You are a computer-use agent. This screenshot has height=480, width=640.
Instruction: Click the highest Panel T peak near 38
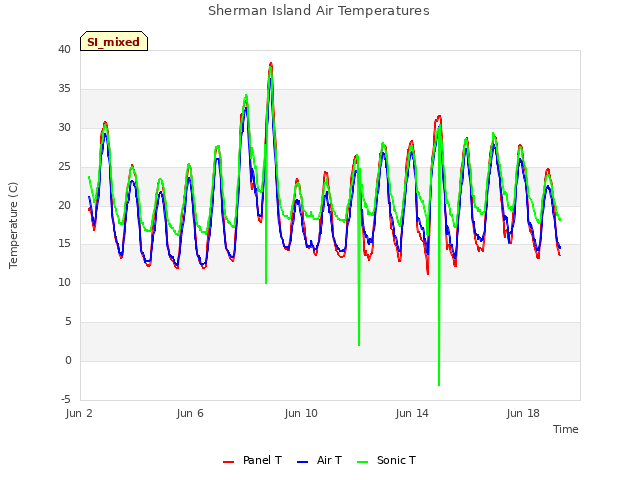[x=271, y=64]
